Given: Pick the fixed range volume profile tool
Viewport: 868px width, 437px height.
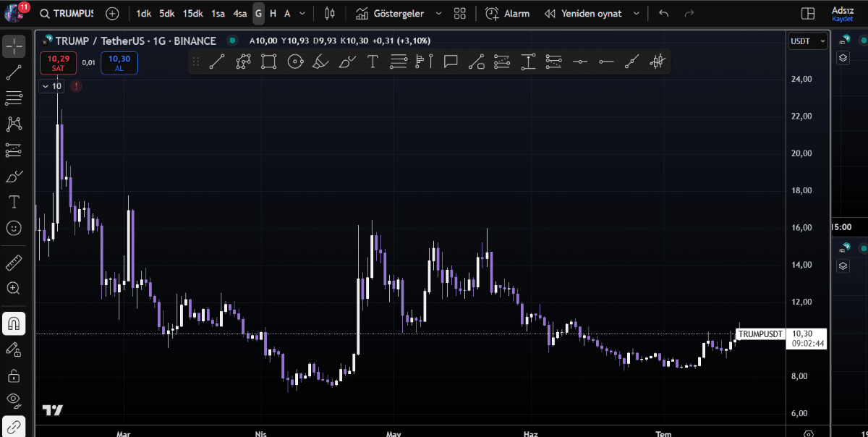Looking at the screenshot, I should (424, 61).
